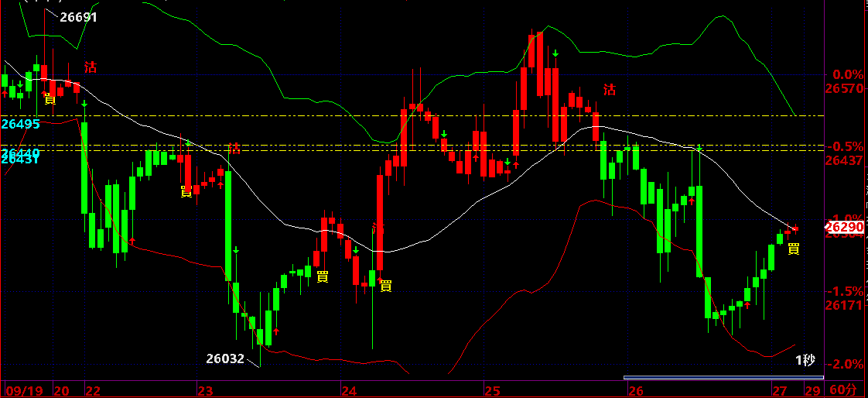Click the cyan 26495 price level label
Screen dimensions: 868x398
pos(21,124)
